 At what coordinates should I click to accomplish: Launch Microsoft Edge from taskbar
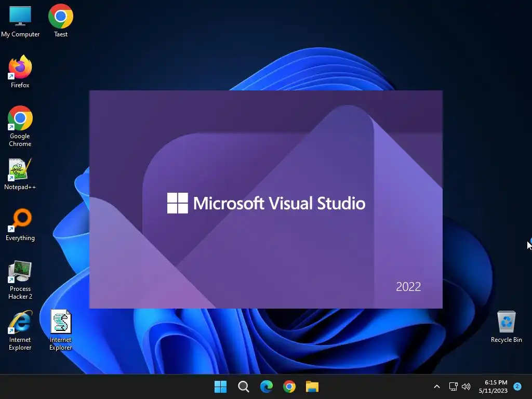[x=267, y=387]
